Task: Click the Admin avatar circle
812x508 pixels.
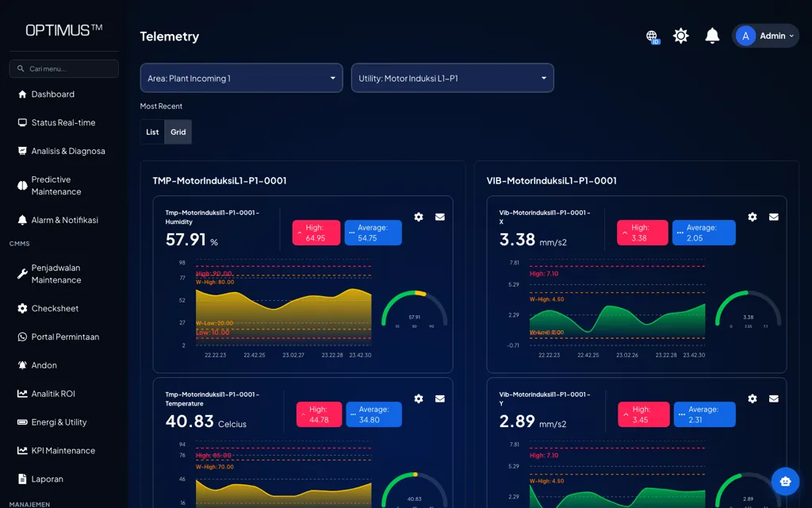Action: pos(745,36)
